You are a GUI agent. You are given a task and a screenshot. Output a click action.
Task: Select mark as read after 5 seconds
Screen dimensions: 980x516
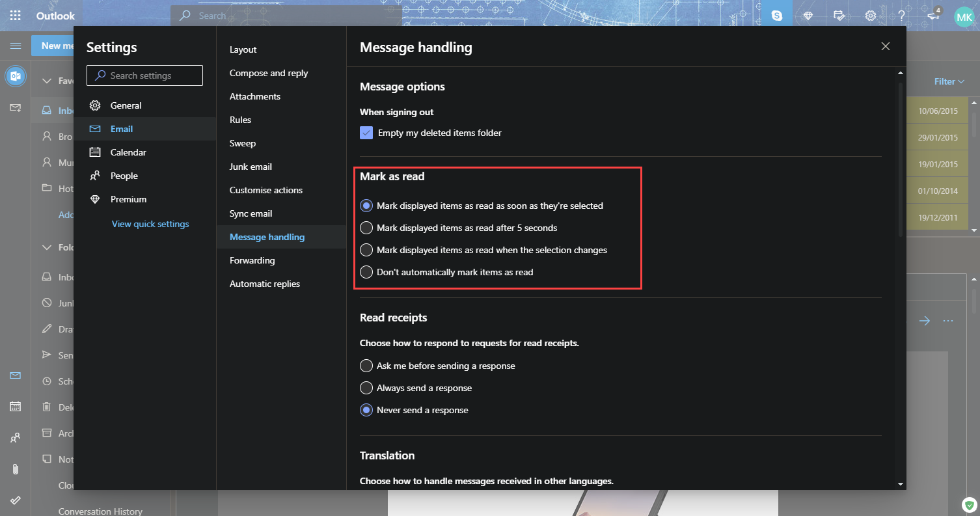(366, 228)
